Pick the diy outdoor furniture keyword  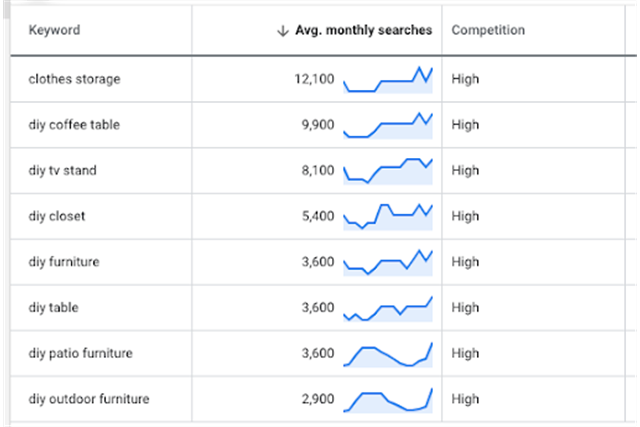89,399
